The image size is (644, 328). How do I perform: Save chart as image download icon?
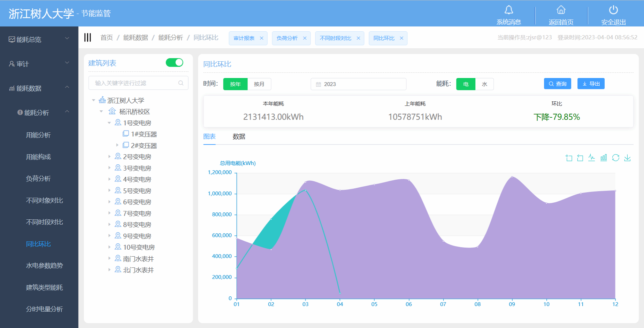click(x=627, y=158)
